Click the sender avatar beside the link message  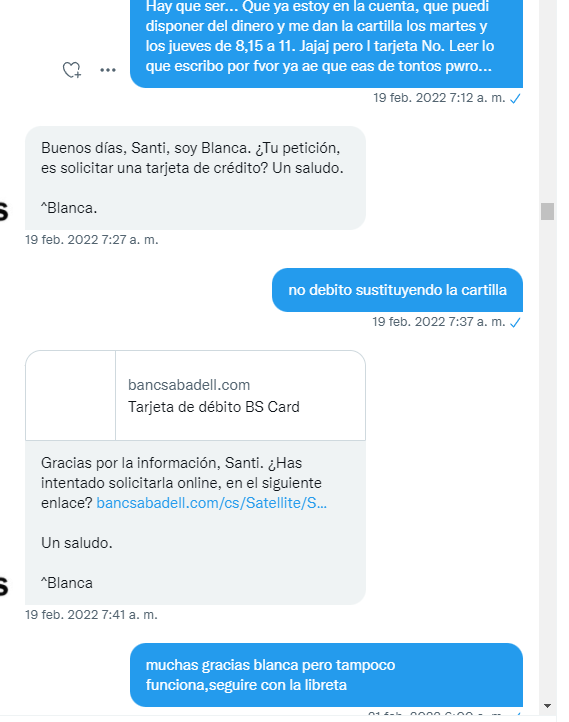click(x=4, y=587)
